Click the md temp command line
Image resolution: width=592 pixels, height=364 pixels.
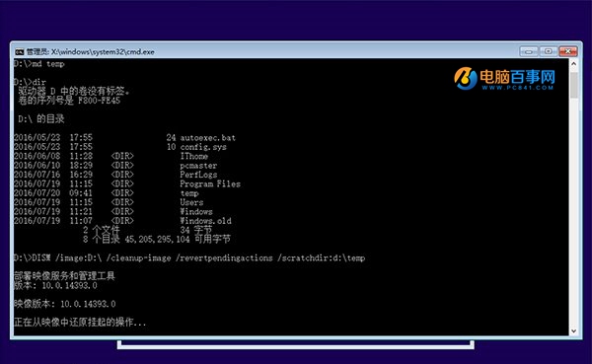coord(38,64)
